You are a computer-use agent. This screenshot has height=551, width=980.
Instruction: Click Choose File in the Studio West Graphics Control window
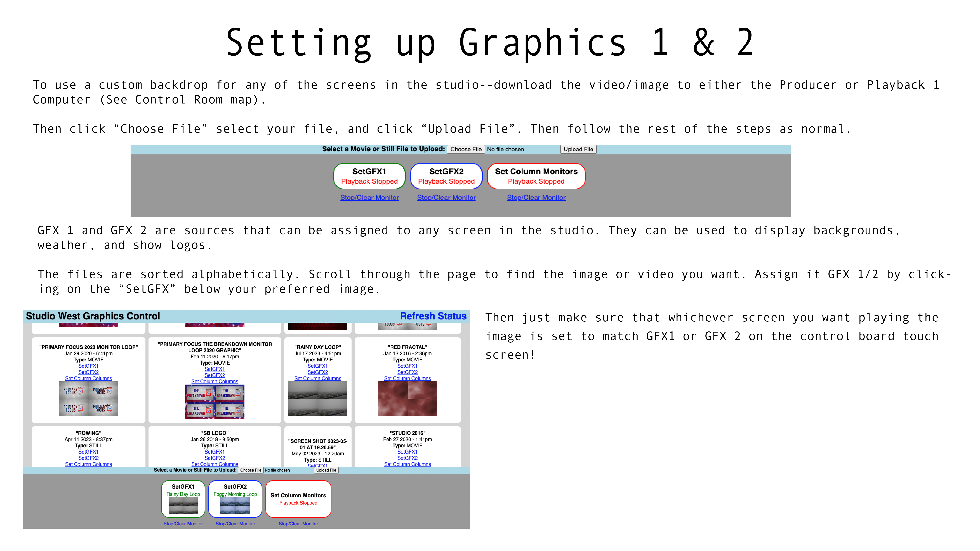click(251, 470)
